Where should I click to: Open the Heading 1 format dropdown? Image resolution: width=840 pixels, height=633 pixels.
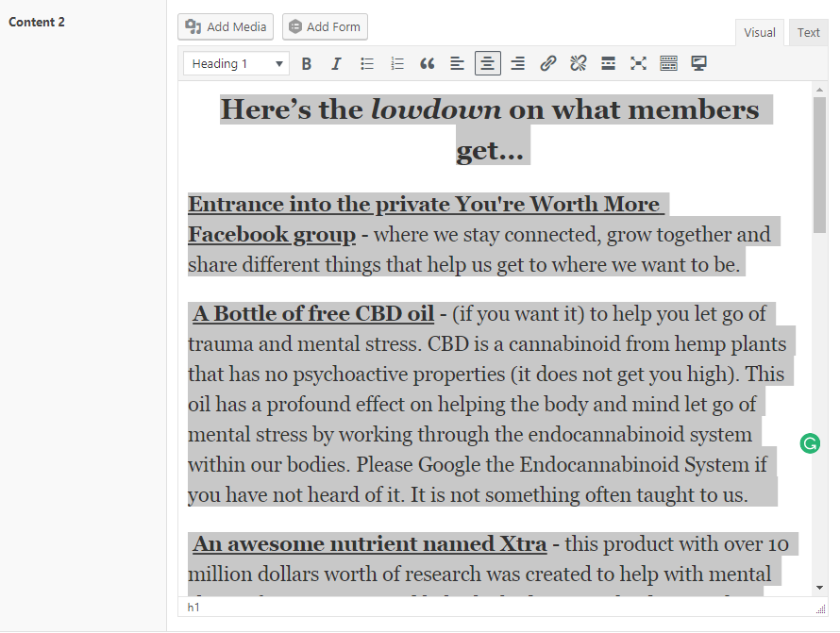pyautogui.click(x=236, y=64)
